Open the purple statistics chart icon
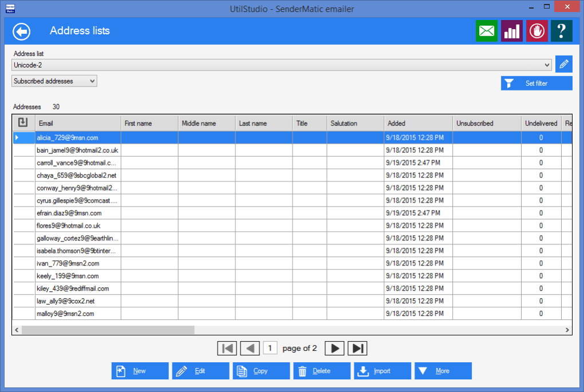Screen dimensions: 584x392 click(511, 31)
